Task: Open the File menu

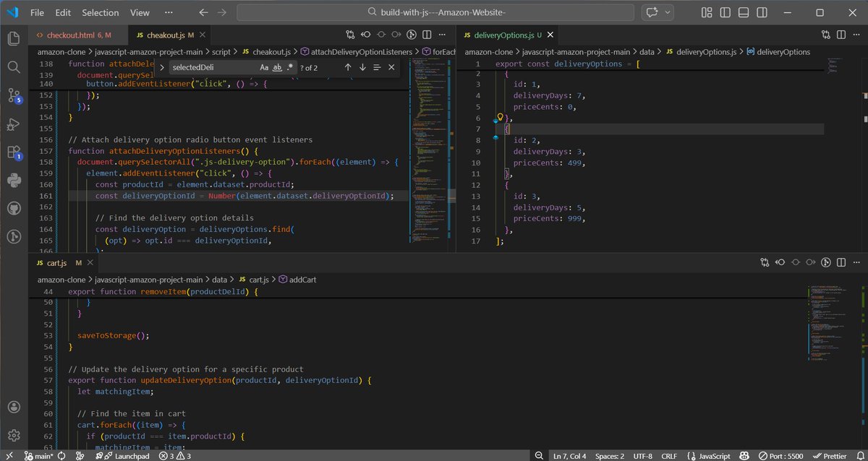Action: (37, 12)
